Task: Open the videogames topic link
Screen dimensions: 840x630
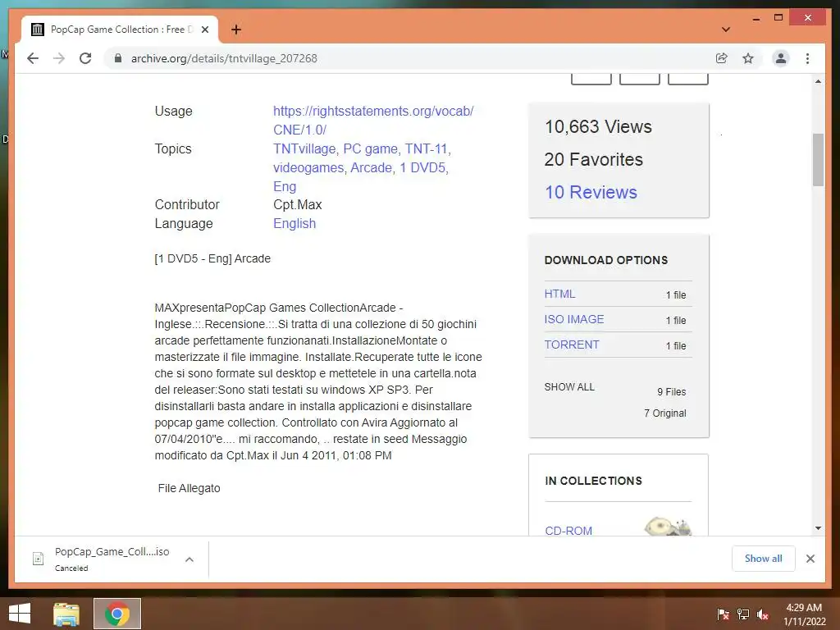Action: click(x=308, y=167)
